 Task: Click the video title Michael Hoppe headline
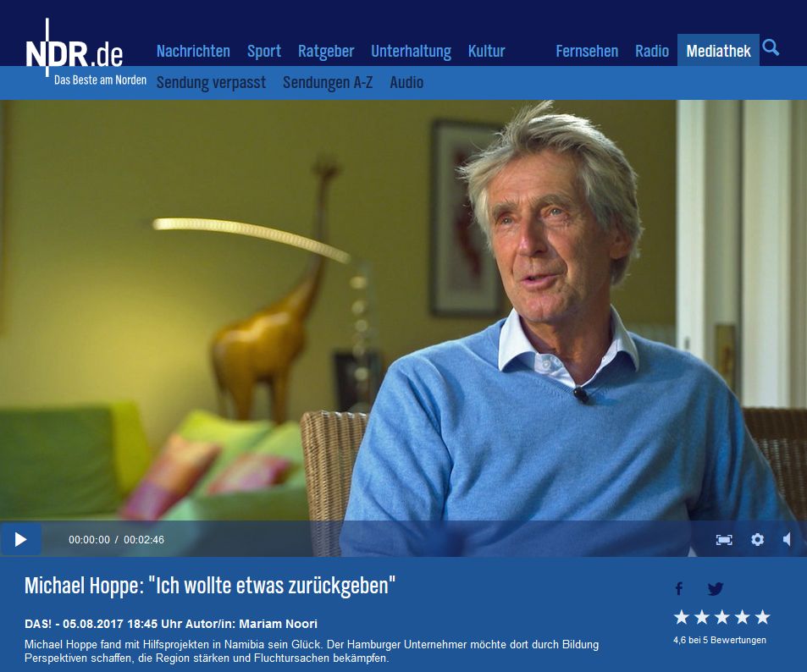coord(210,586)
